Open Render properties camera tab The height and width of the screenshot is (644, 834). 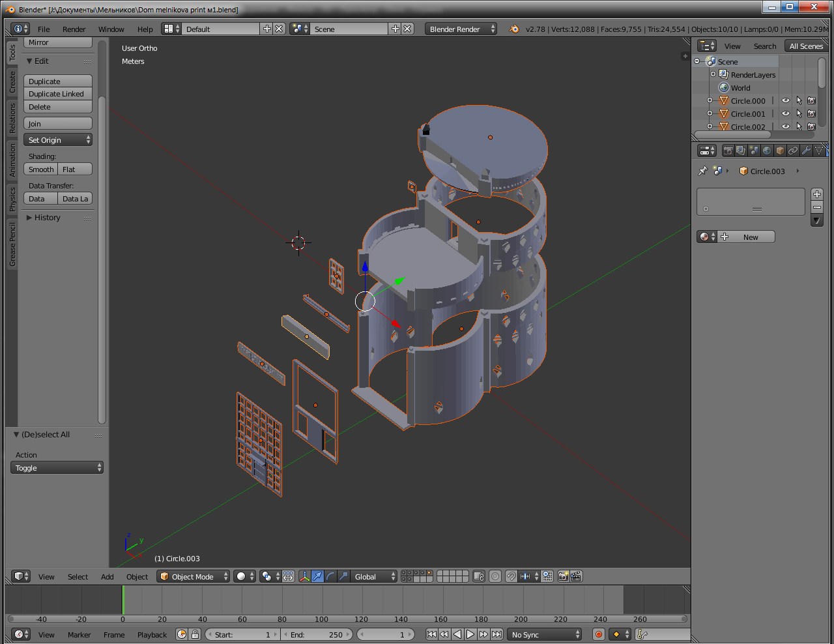click(728, 151)
